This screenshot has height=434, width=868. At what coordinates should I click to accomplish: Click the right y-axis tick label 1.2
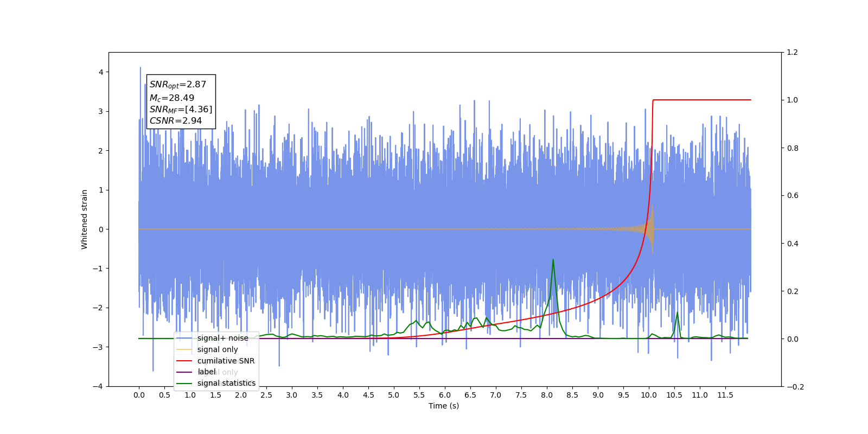point(792,52)
